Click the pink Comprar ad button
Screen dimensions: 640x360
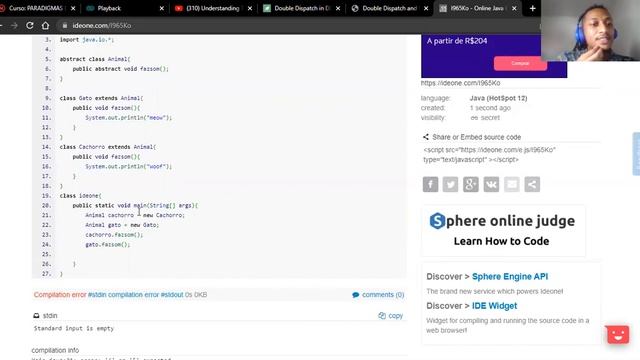coord(520,63)
